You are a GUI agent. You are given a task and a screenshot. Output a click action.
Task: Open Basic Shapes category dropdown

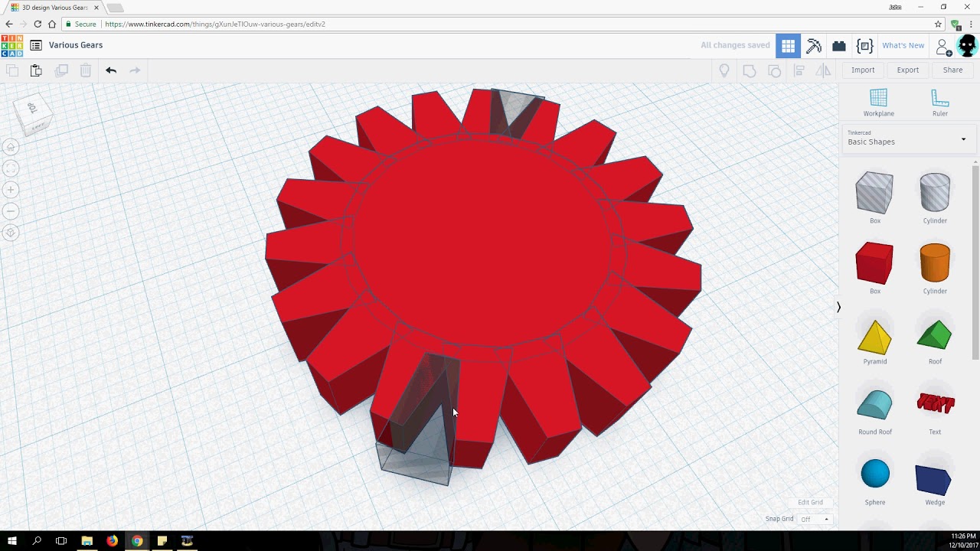click(x=909, y=138)
